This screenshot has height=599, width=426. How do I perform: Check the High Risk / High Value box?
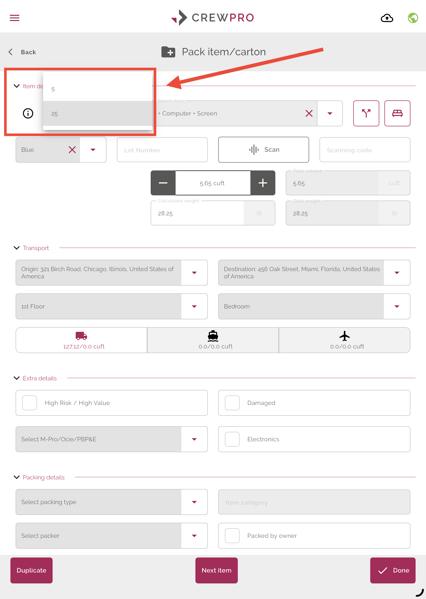pyautogui.click(x=30, y=403)
